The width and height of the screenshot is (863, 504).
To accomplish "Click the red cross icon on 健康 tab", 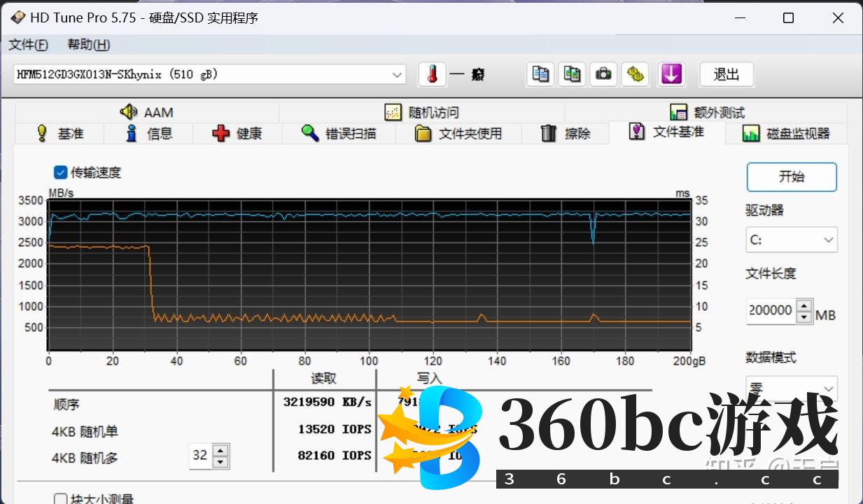I will click(221, 133).
